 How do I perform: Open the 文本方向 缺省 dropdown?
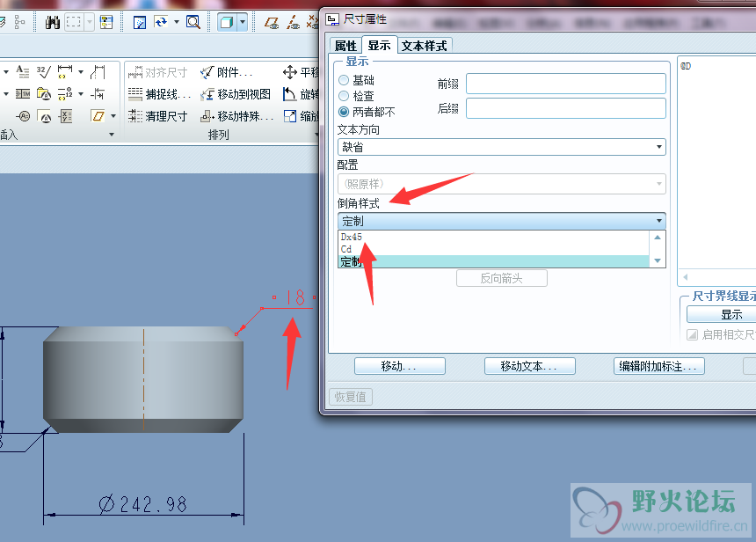501,147
